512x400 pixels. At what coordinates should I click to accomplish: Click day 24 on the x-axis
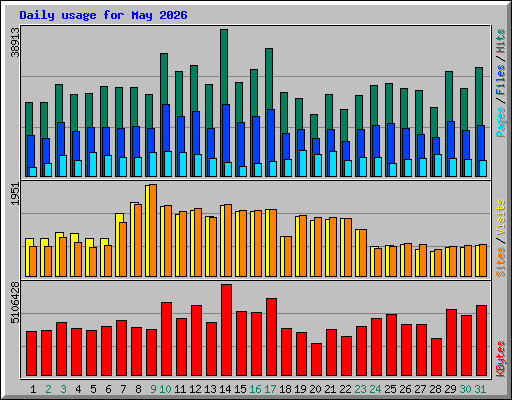click(375, 389)
